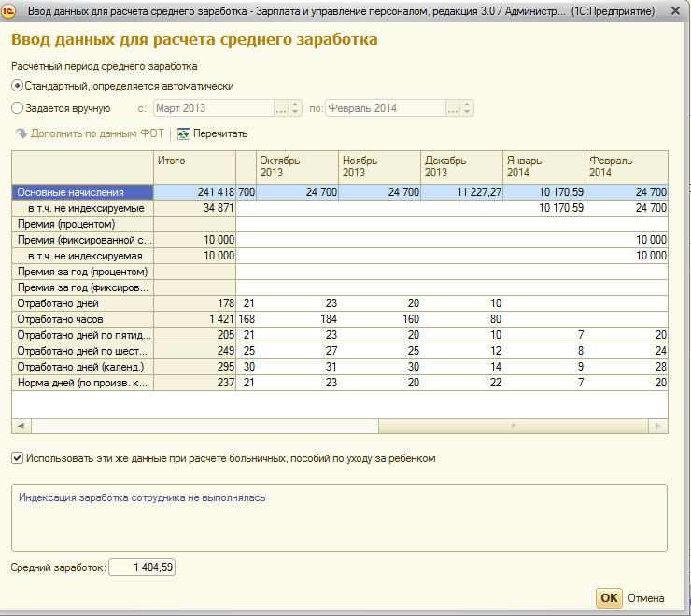Confirm with the OK button

click(x=609, y=598)
